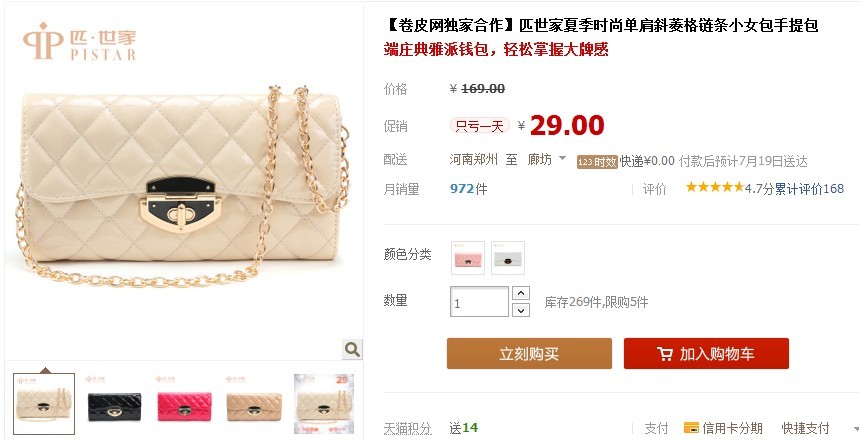Viewport: 859px width, 440px height.
Task: Increase quantity with the up arrow
Action: pos(520,293)
